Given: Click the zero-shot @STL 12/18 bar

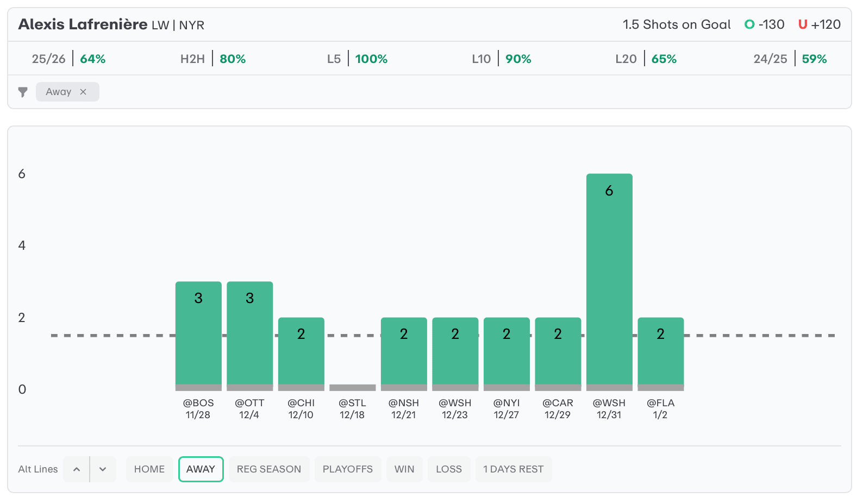Looking at the screenshot, I should point(353,387).
